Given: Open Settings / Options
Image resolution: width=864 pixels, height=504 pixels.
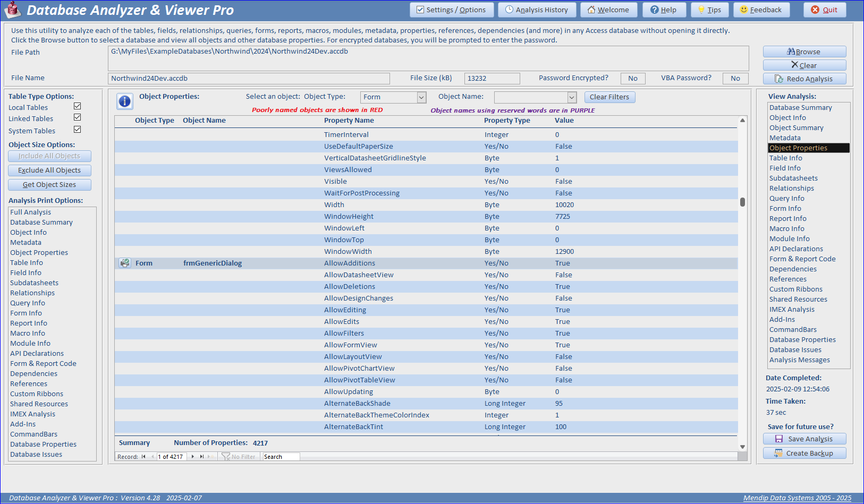Looking at the screenshot, I should pos(452,10).
